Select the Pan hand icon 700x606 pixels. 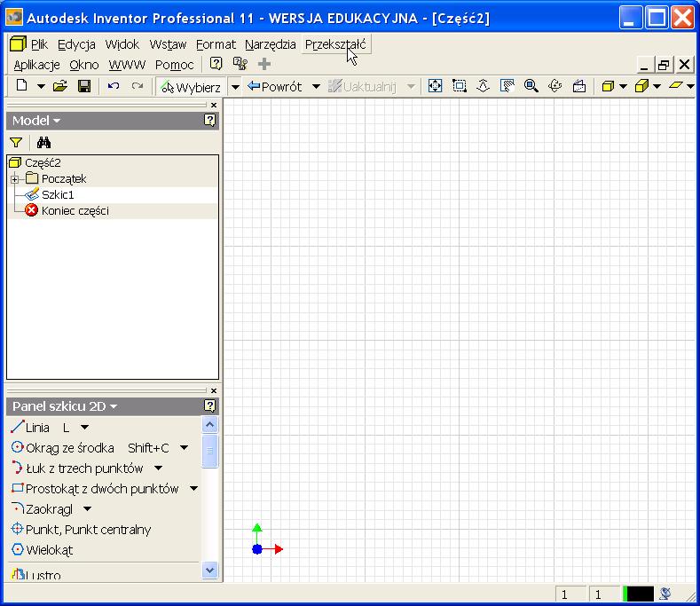tap(507, 86)
